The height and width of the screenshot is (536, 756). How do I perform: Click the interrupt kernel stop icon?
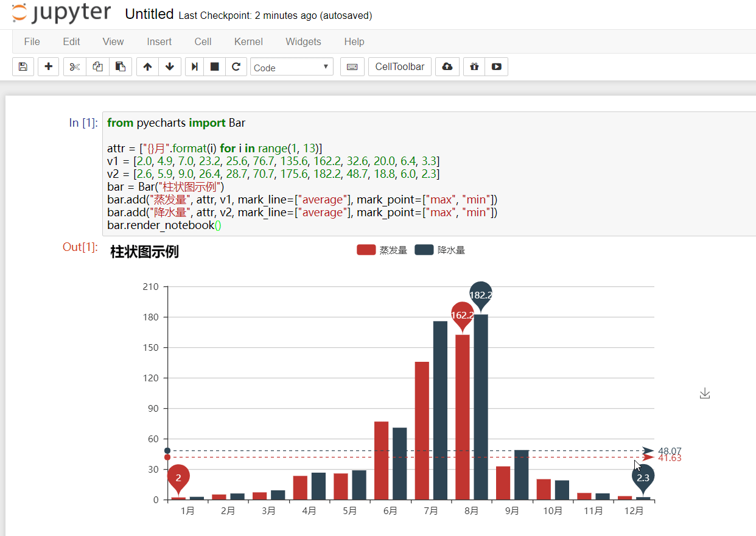point(214,66)
